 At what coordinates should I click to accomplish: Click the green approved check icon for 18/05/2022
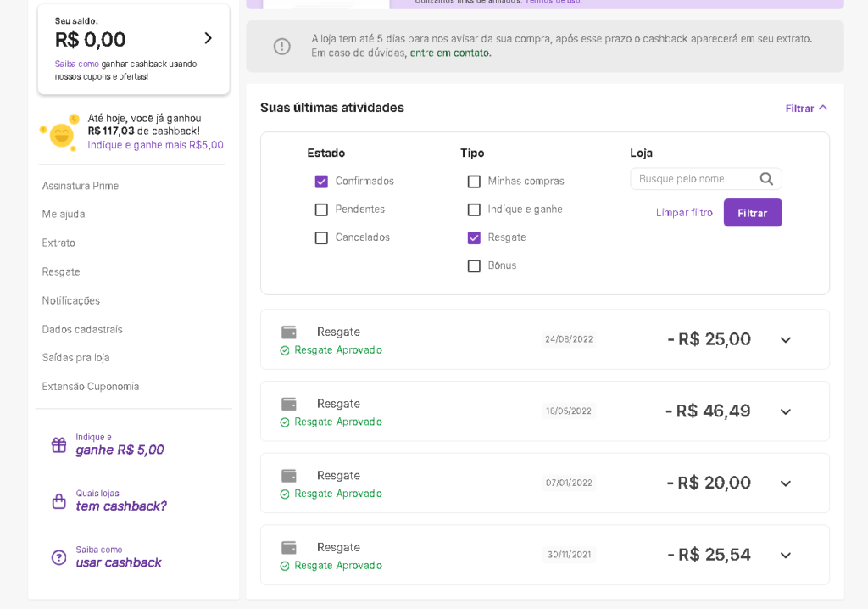pos(285,422)
